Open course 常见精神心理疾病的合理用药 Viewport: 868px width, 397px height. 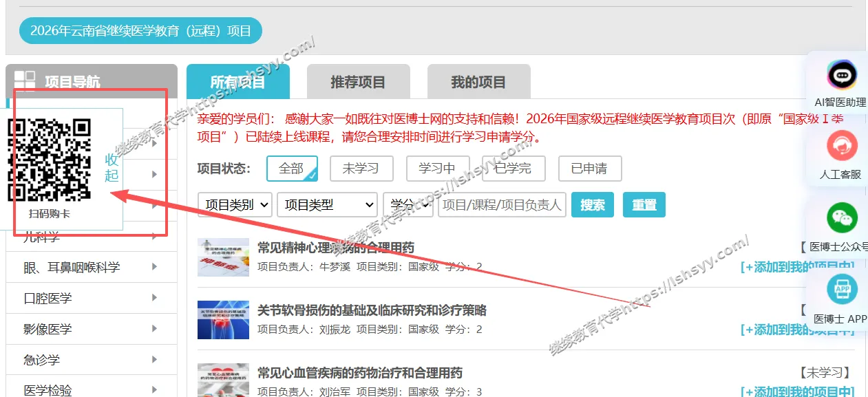pos(336,248)
